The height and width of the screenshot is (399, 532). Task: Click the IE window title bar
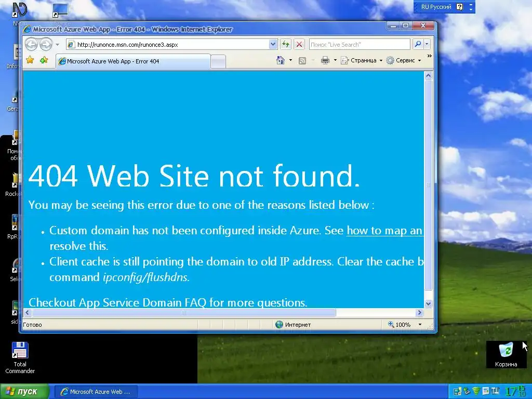[x=204, y=29]
